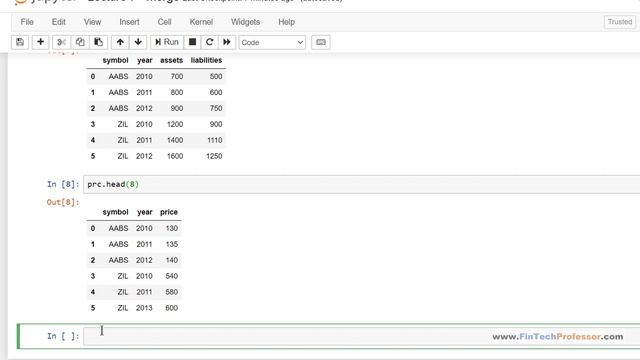Image resolution: width=640 pixels, height=360 pixels.
Task: Click inside the empty input cell
Action: click(x=362, y=336)
